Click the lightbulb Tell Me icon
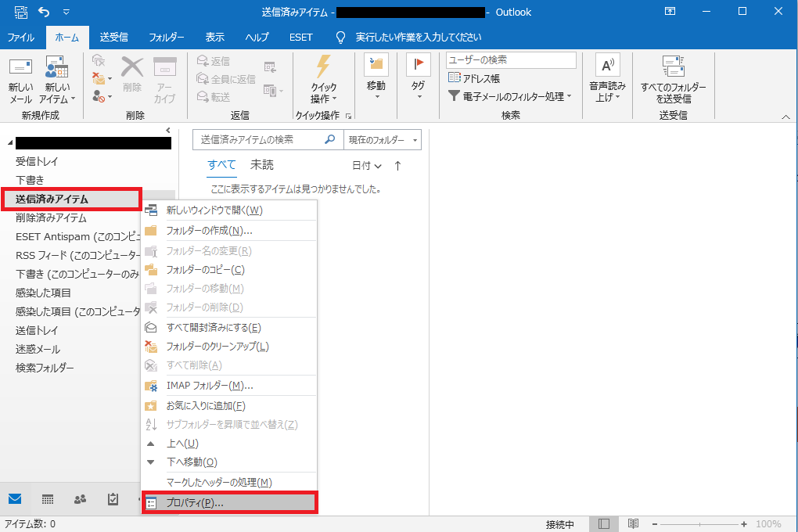The image size is (798, 532). [x=340, y=38]
